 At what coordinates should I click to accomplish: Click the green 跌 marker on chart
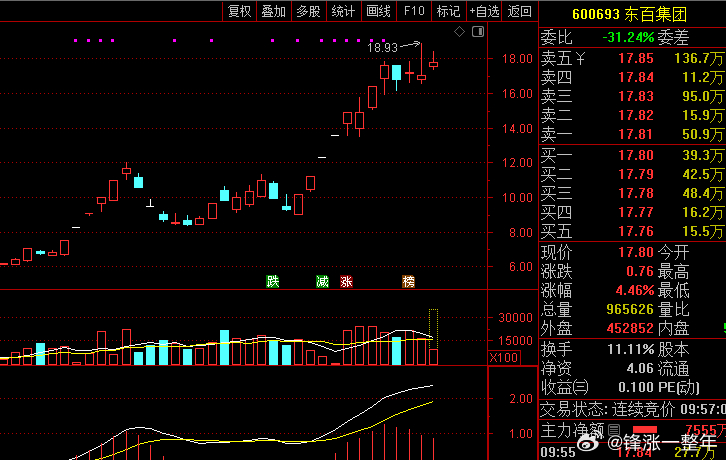[273, 281]
